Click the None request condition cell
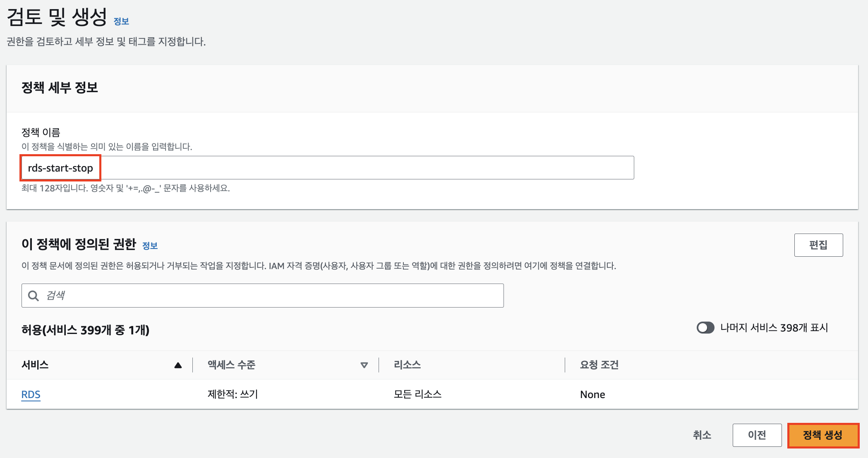 (592, 394)
